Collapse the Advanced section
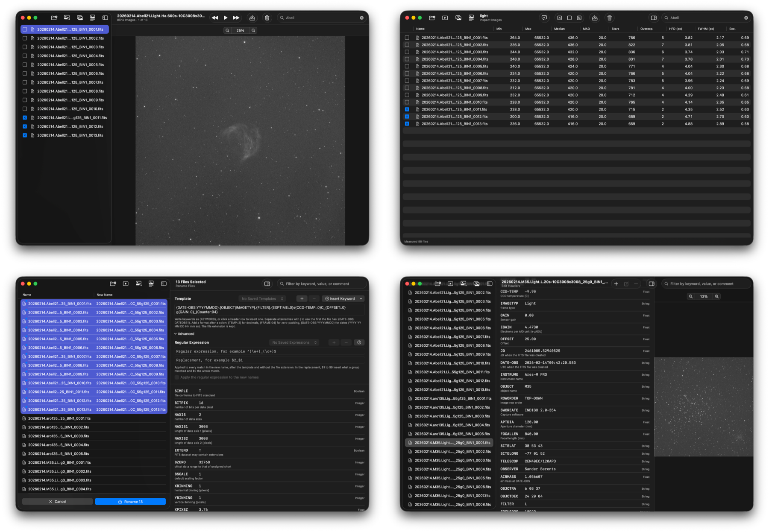769x532 pixels. (184, 334)
